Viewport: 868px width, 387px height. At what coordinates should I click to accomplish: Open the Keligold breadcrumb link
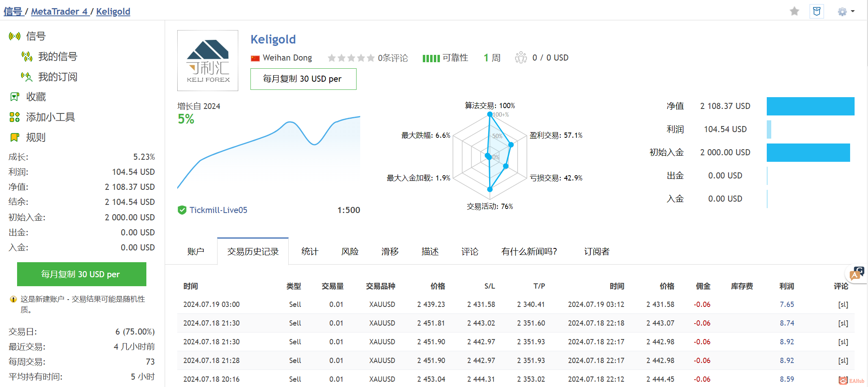(113, 11)
